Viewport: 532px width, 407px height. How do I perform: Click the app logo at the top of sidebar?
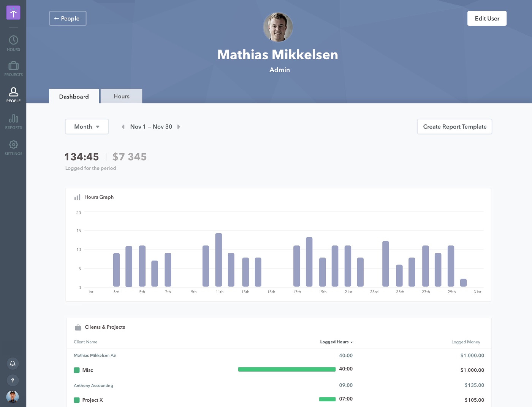[x=13, y=13]
